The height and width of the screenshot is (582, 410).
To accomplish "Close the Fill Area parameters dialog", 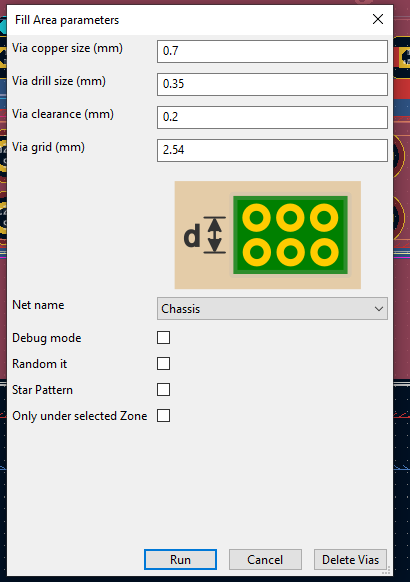I will coord(378,19).
